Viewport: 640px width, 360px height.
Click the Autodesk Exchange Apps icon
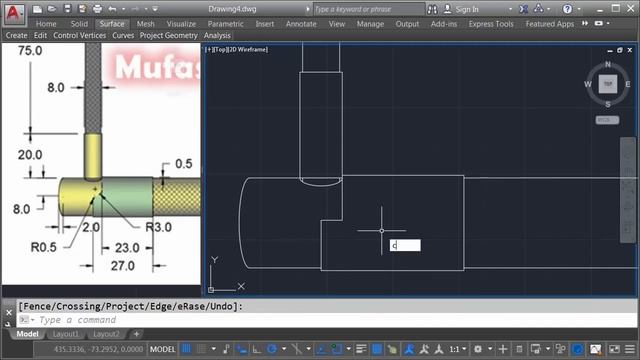click(524, 9)
